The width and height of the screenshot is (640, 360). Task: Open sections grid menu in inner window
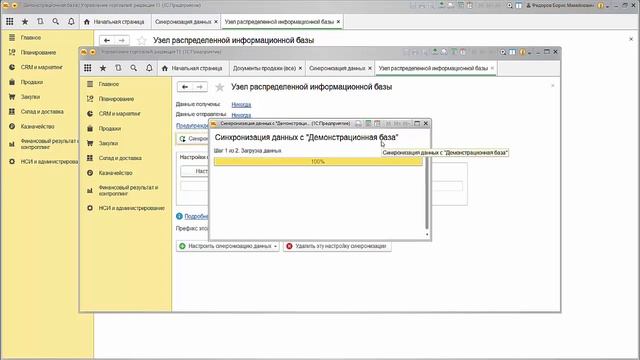(88, 68)
